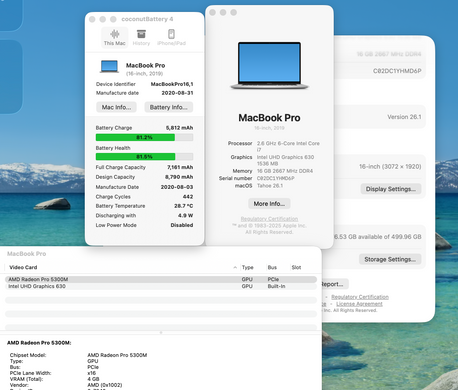Click the Memory 16 GB 2667 MHz DDR4 value in About This Mac
Viewport: 458px width, 390px height.
285,171
